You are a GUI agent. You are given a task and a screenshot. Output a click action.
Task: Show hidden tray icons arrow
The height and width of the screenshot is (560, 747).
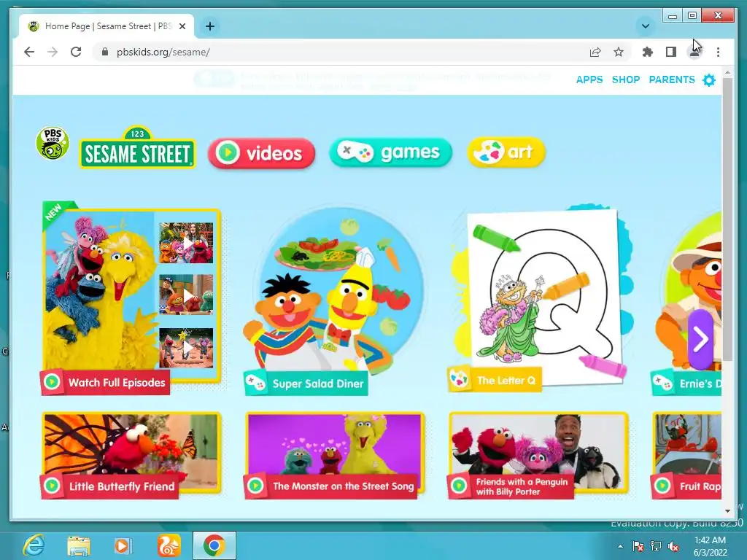pyautogui.click(x=620, y=546)
